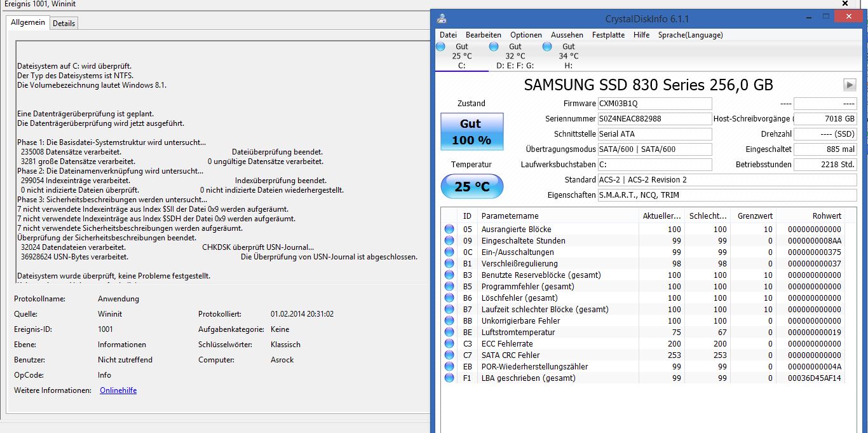Click the Eigenschaften S.M.A.R.T., NCQ, TRIM field
The height and width of the screenshot is (433, 868).
tap(727, 195)
